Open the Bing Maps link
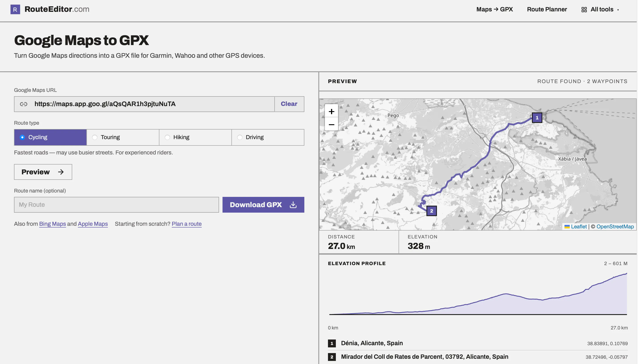Viewport: 638px width, 364px height. coord(53,224)
